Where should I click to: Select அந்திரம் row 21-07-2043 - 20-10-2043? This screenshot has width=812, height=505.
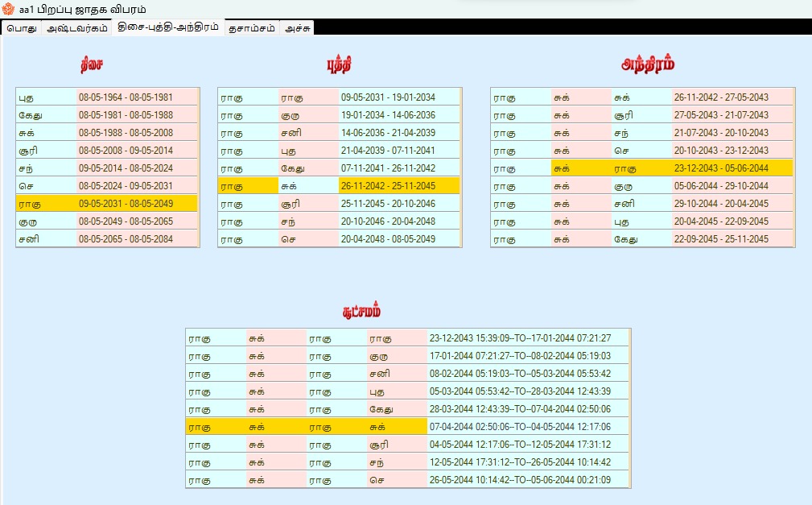(642, 133)
